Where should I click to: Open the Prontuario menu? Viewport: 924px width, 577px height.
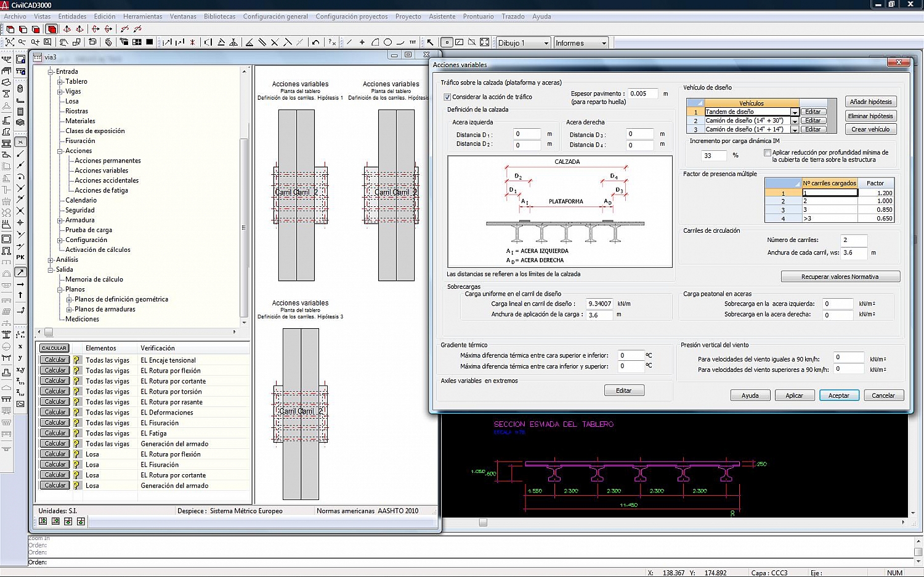[x=478, y=17]
